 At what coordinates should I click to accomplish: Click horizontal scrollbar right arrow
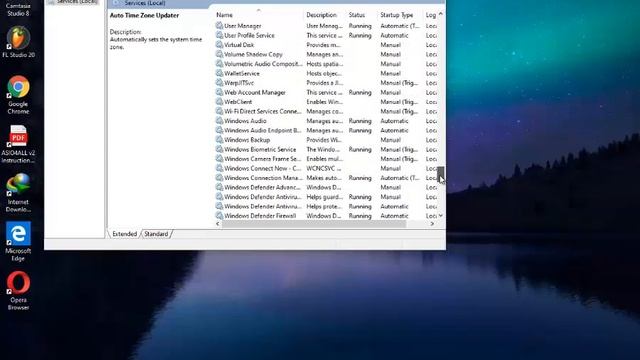click(x=432, y=224)
